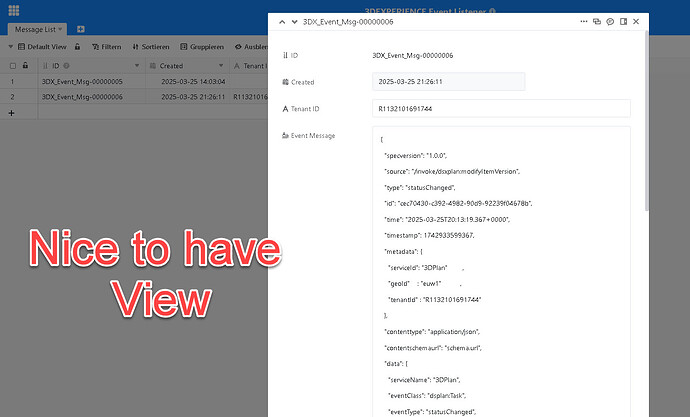Toggle side panel layout icon in record header
The width and height of the screenshot is (690, 417).
tap(623, 21)
